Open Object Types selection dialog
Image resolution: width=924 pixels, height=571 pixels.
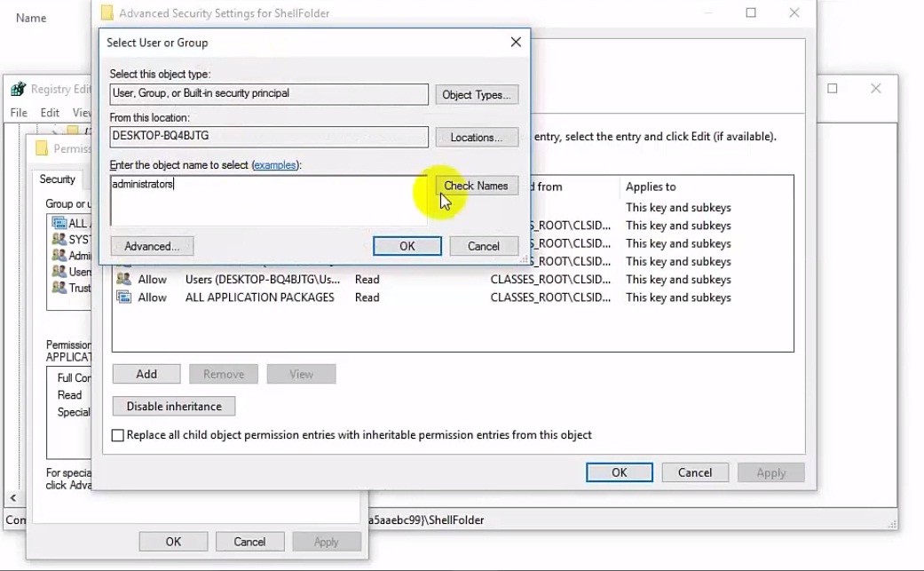click(477, 94)
